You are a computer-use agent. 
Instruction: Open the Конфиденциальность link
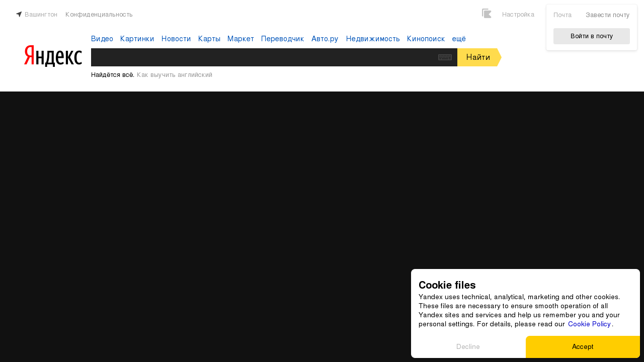coord(99,15)
